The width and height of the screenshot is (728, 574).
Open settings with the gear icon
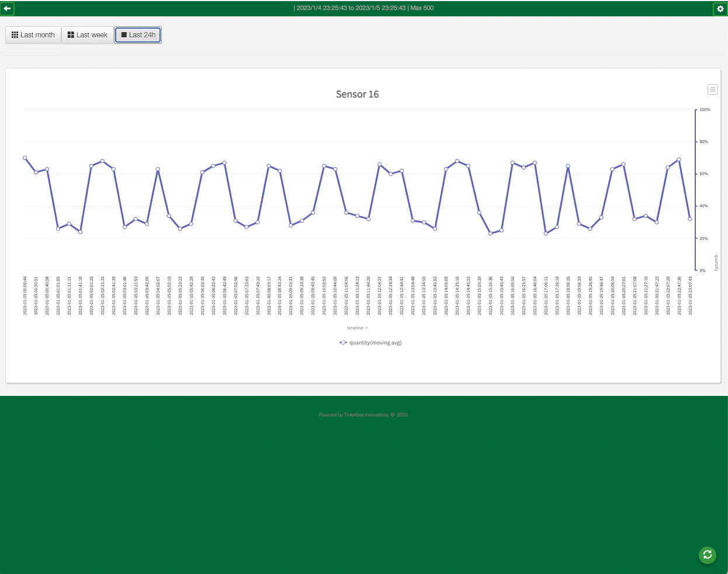pos(720,9)
